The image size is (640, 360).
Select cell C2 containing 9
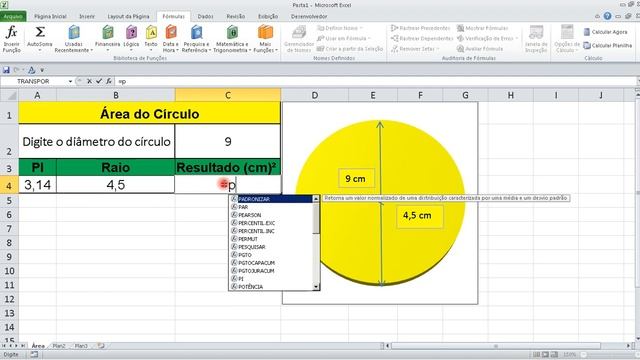click(228, 141)
